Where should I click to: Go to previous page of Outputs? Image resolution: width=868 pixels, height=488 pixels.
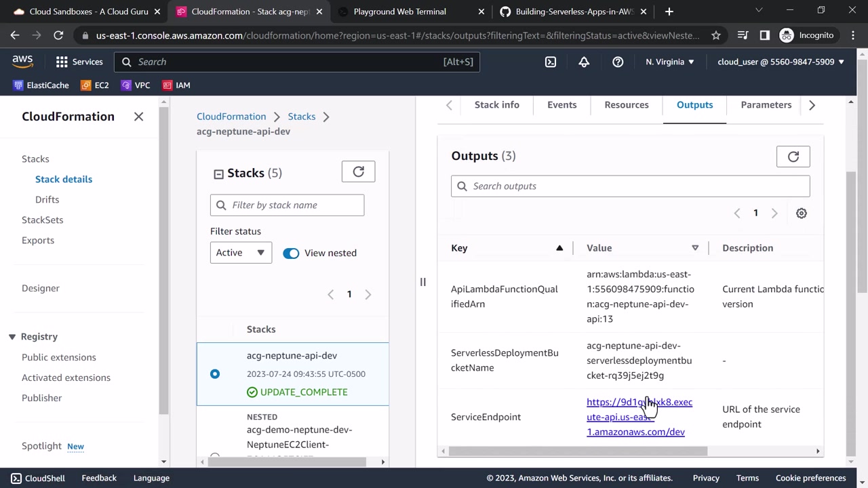(x=737, y=213)
